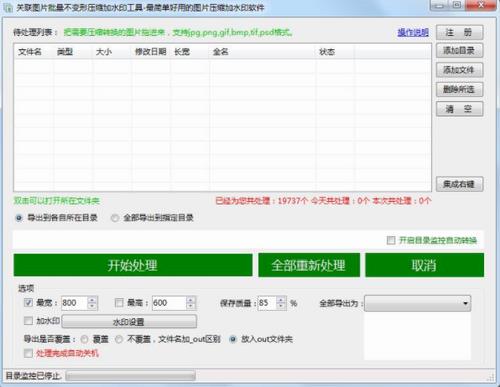Viewport: 500px width, 387px height.
Task: Click the 注册 register button
Action: [x=459, y=32]
